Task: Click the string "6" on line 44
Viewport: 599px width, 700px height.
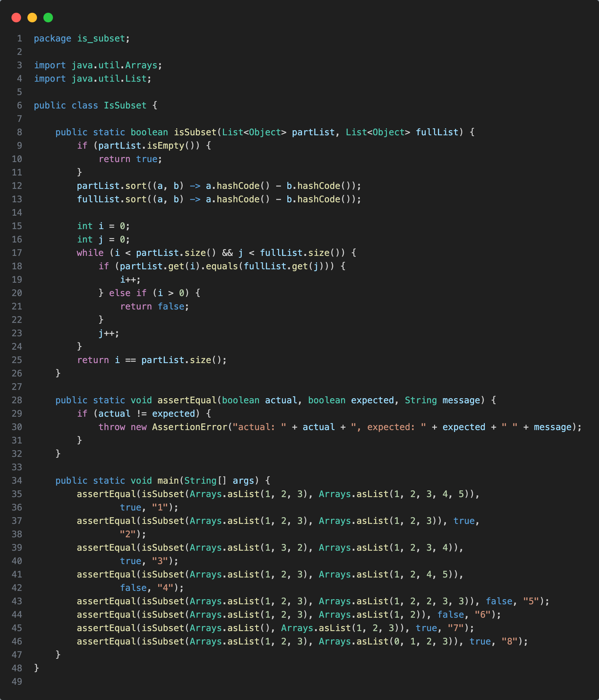Action: tap(483, 615)
